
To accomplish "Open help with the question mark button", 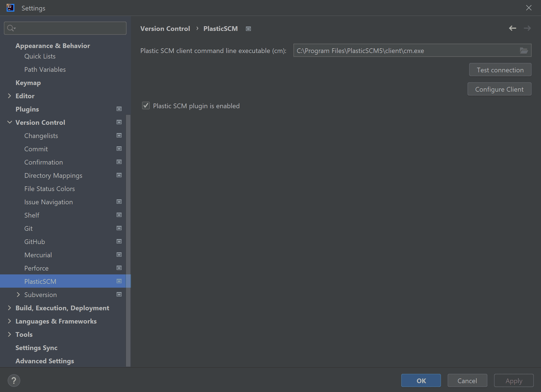I will [14, 381].
